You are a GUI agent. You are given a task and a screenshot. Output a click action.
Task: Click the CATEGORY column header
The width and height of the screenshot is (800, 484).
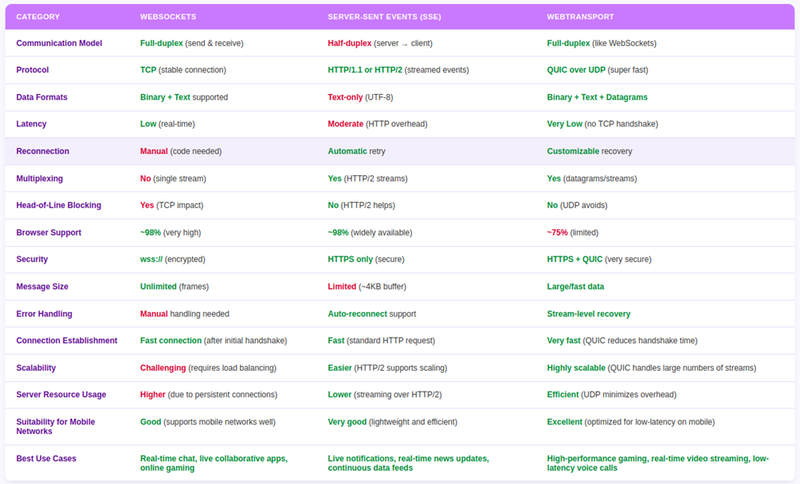pos(37,17)
